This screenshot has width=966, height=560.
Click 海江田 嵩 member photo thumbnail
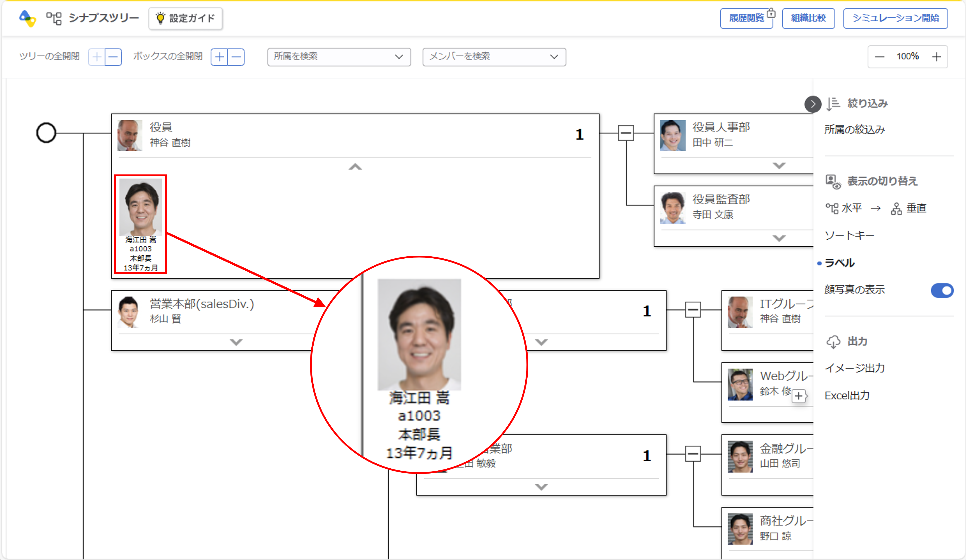[x=141, y=207]
